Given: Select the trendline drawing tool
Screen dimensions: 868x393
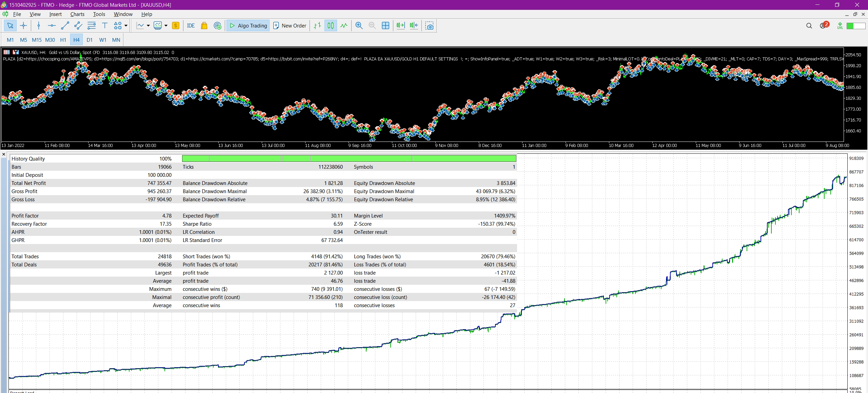Looking at the screenshot, I should tap(65, 25).
